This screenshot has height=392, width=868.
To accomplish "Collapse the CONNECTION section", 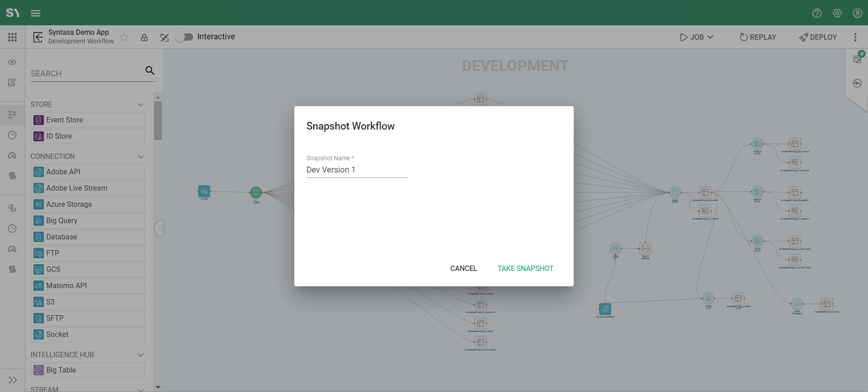I will point(141,157).
